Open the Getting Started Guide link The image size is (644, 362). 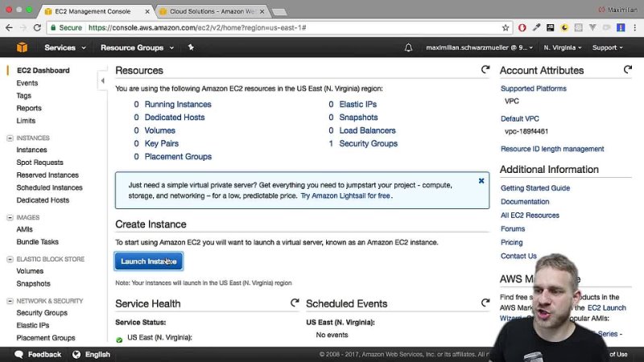[x=535, y=188]
